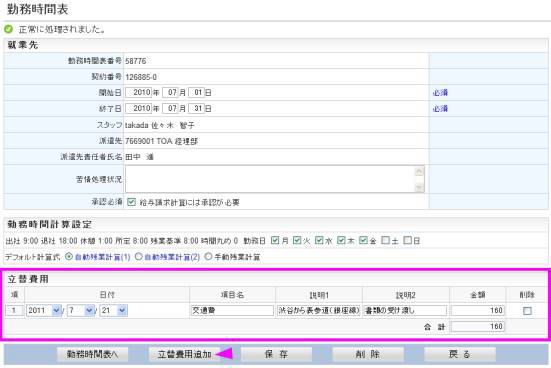Click the 説明2 column header
Screen dimensions: 551x368
tap(406, 295)
